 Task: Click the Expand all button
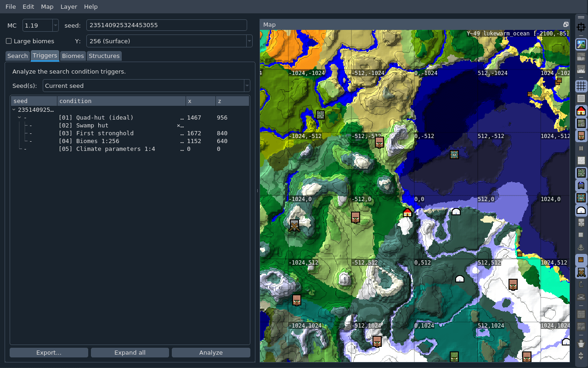point(130,352)
